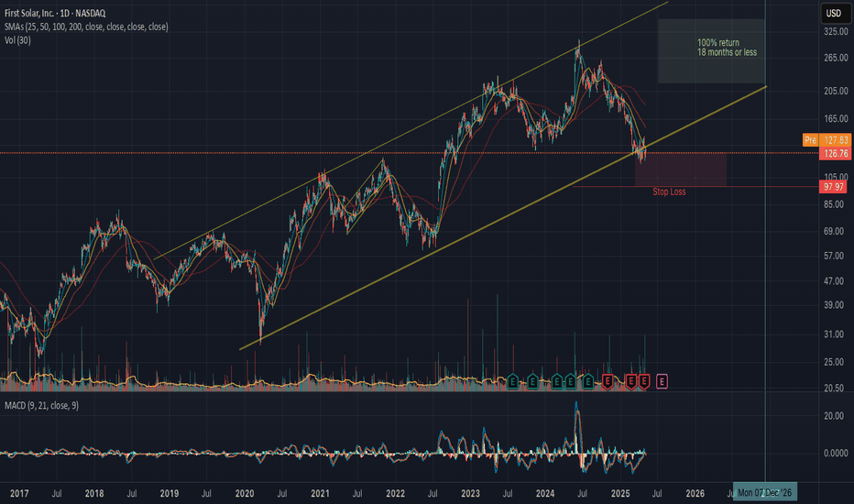Click the 97.97 stop price label
The image size is (854, 504).
[833, 187]
